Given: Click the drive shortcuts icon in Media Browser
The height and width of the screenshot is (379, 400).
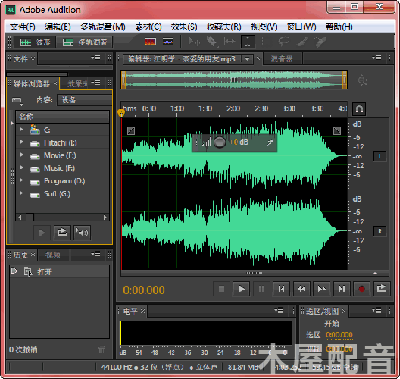Looking at the screenshot, I should 17,100.
